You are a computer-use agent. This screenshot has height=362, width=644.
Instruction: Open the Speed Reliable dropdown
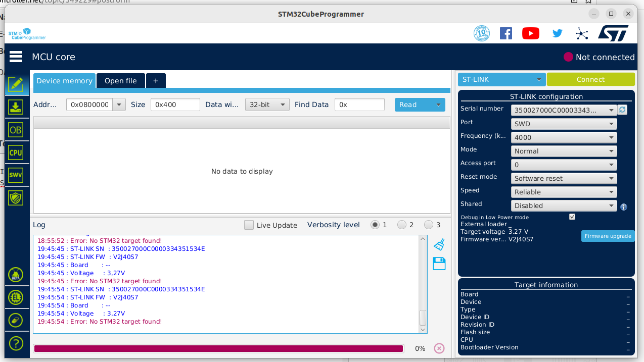[564, 192]
